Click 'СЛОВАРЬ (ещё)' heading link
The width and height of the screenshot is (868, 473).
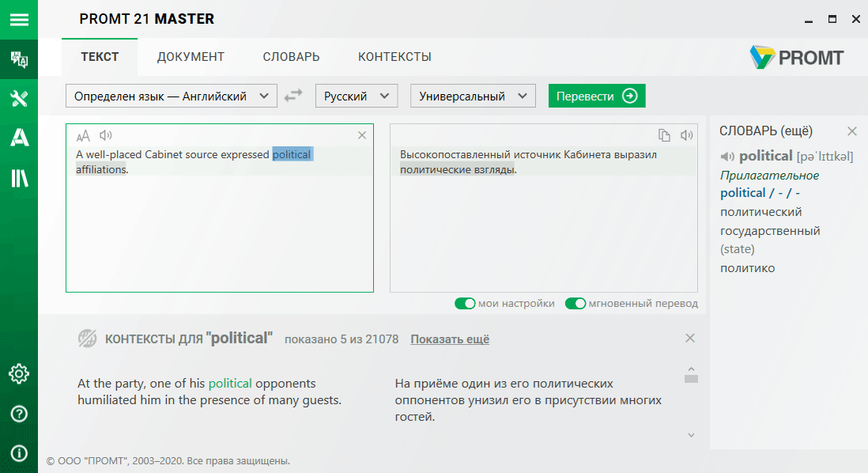(x=765, y=131)
